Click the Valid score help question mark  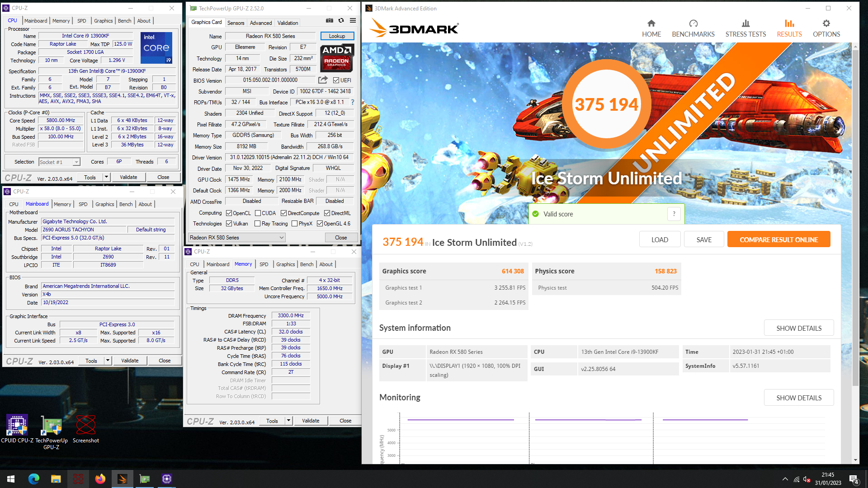[674, 214]
